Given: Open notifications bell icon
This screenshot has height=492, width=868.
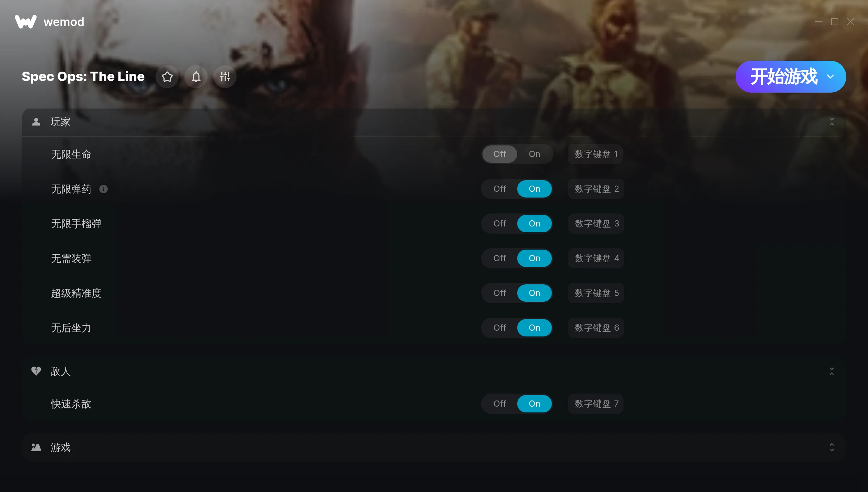Looking at the screenshot, I should tap(196, 77).
